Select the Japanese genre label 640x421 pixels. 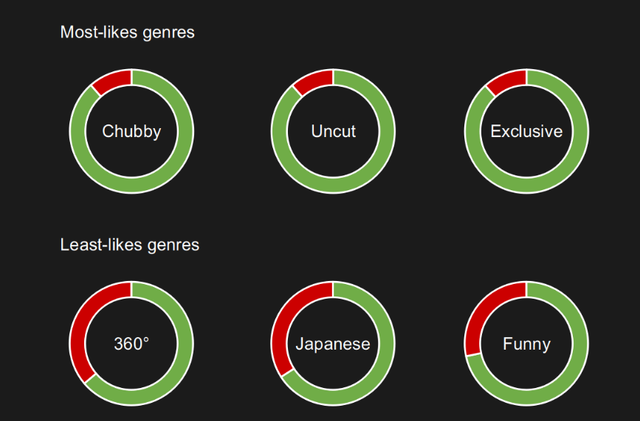[333, 344]
